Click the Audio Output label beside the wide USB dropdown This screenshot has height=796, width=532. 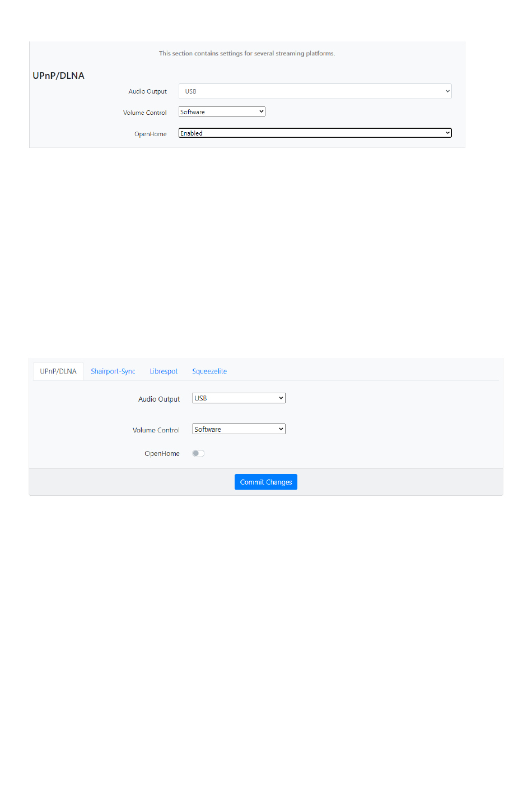click(148, 91)
